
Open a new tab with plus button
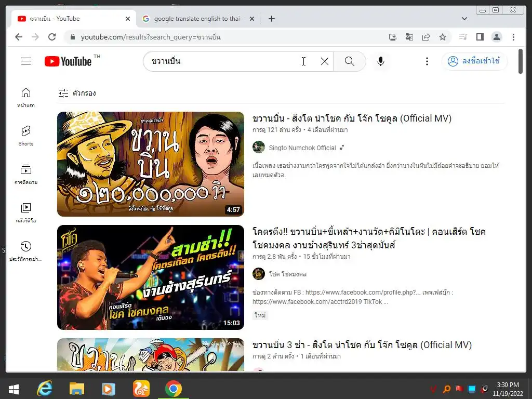click(x=271, y=19)
